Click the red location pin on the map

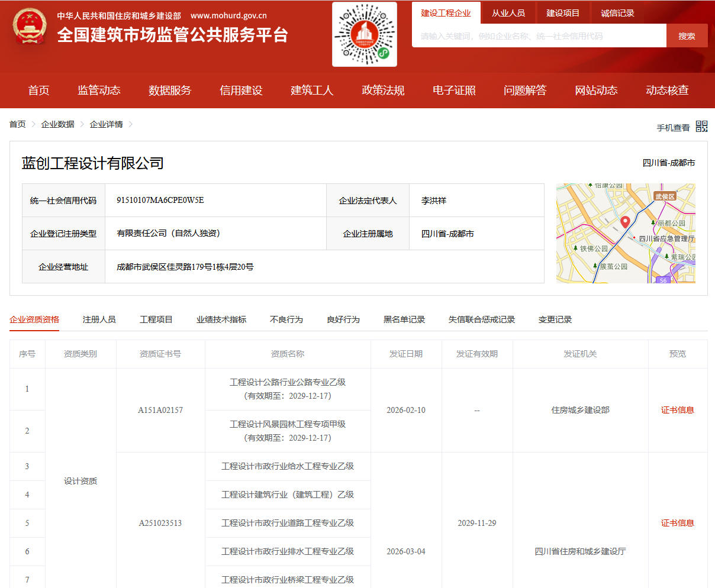(x=625, y=222)
